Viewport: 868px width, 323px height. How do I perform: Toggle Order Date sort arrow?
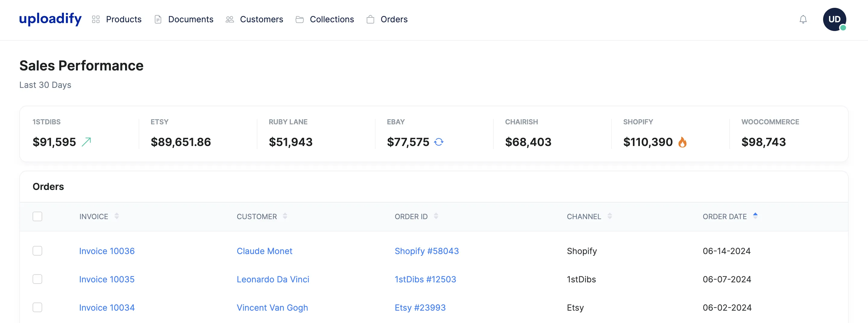pos(755,216)
